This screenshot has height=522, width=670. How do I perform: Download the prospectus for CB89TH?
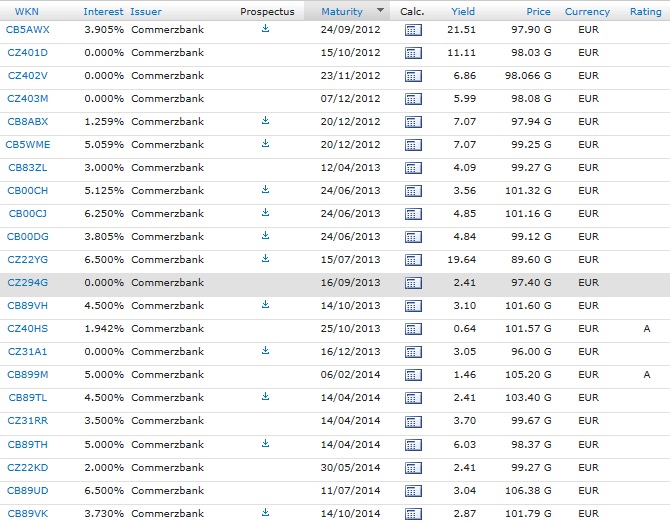[265, 444]
